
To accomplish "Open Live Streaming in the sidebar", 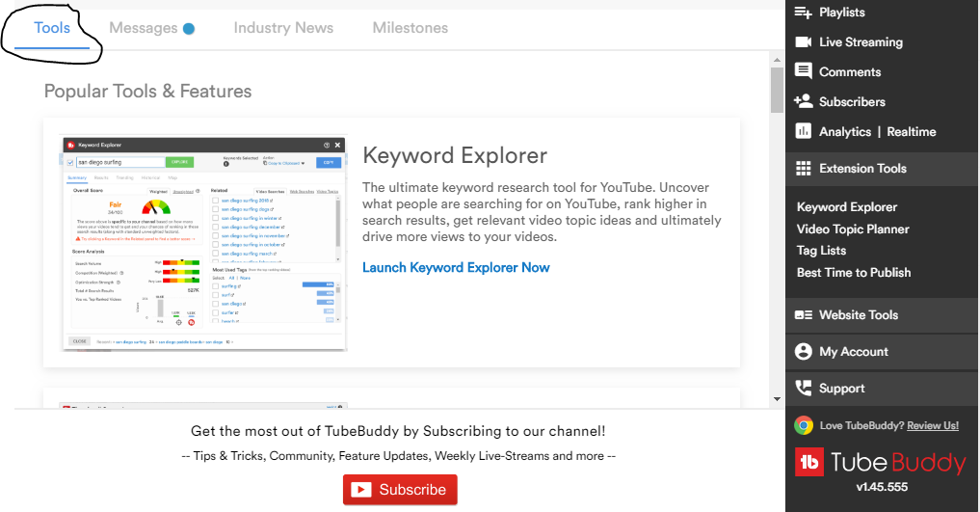I will pyautogui.click(x=861, y=41).
